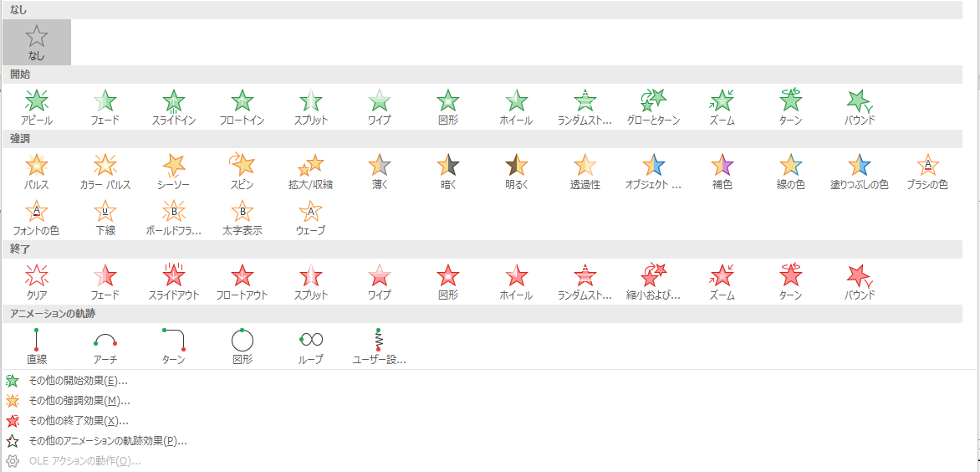Screen dimensions: 980x472
Task: Select the なし (None) animation
Action: coord(36,42)
